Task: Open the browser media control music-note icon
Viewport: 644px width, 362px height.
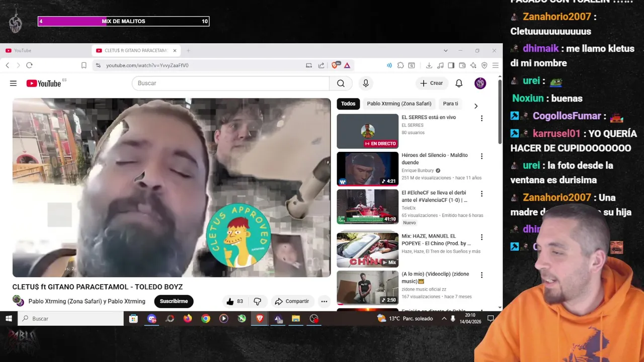Action: click(x=440, y=65)
